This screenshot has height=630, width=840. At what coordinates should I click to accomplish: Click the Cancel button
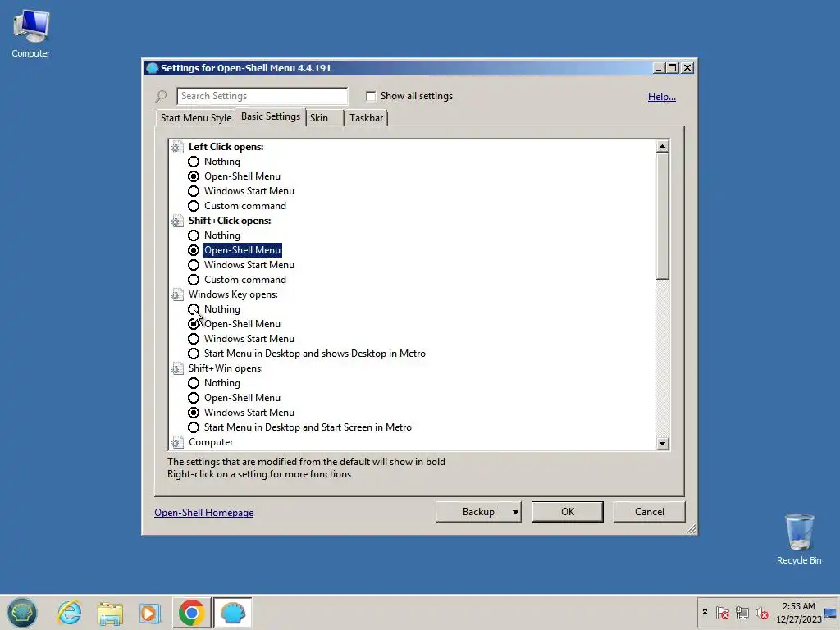(650, 512)
